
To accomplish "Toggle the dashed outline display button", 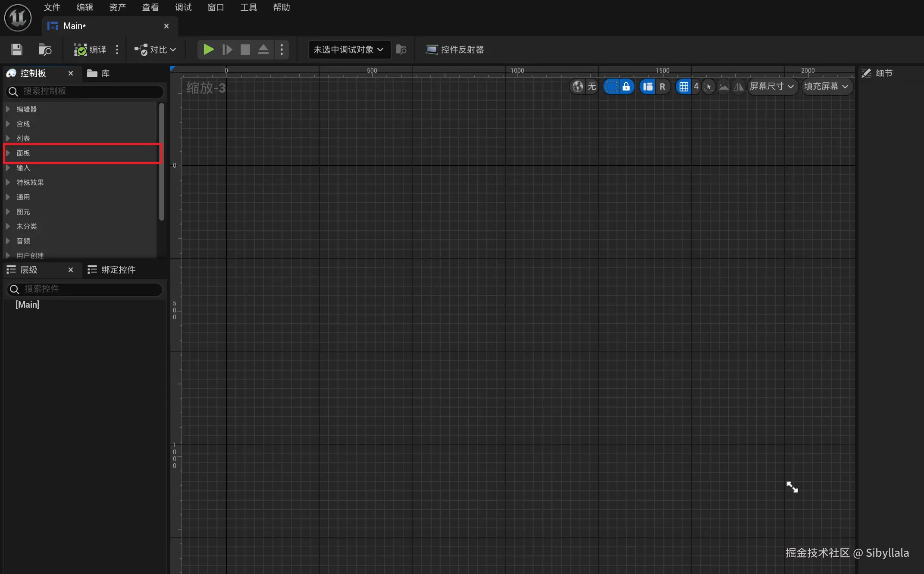I will pos(611,87).
